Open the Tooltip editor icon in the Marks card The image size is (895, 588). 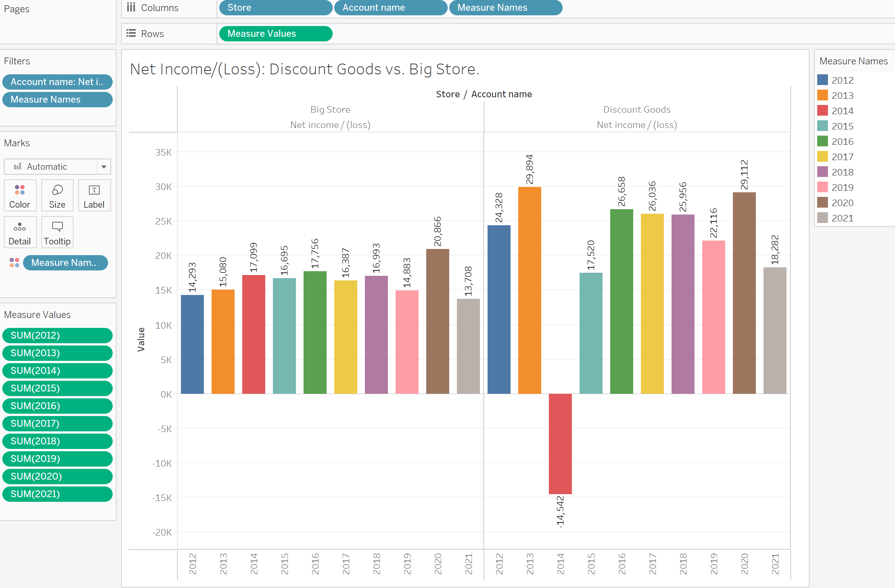point(57,232)
